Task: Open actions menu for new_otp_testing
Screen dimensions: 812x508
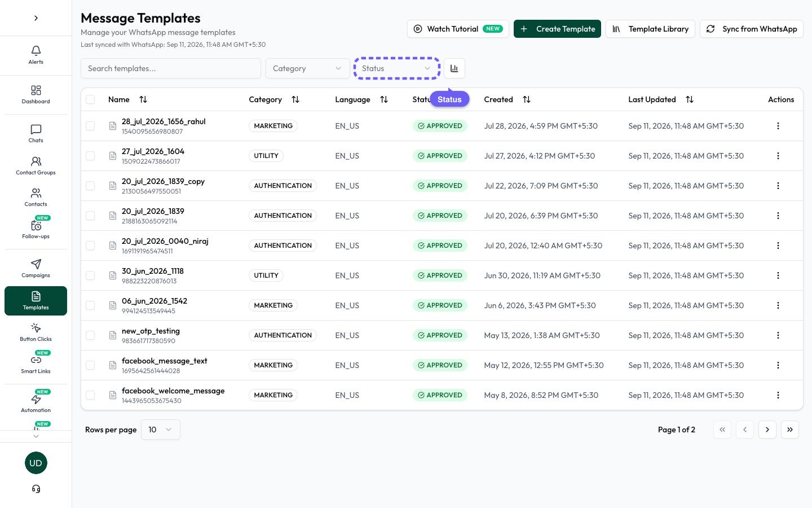Action: (778, 335)
